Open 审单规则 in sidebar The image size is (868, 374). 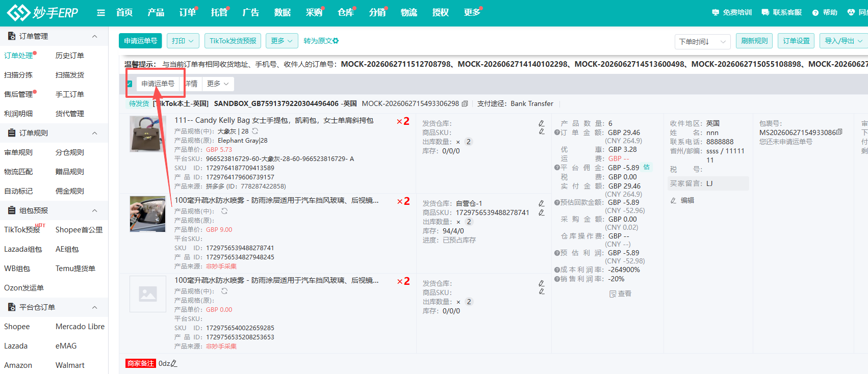[18, 152]
